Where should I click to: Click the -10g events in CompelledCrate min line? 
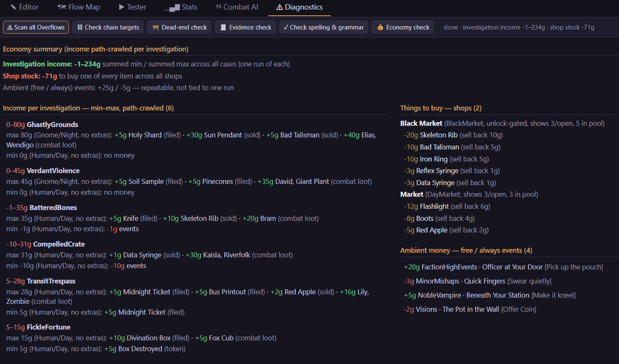[129, 266]
